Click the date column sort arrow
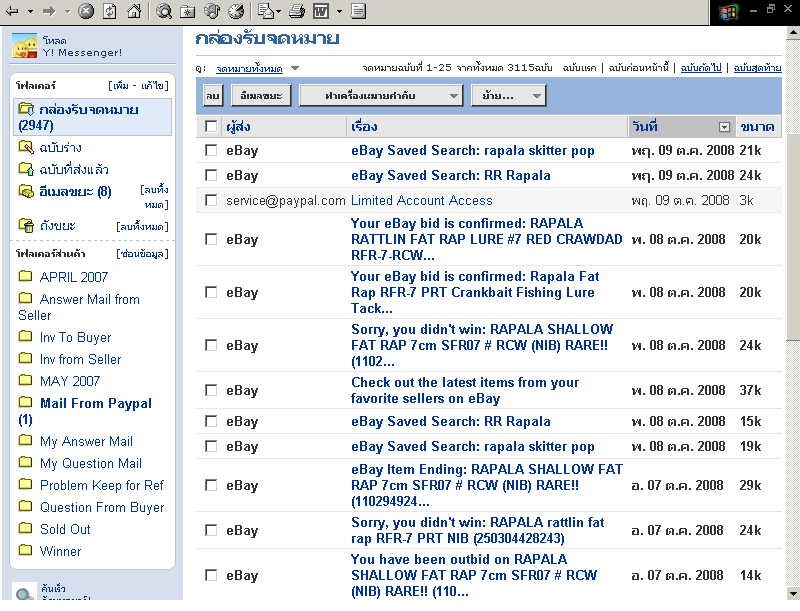This screenshot has height=611, width=800. [x=724, y=127]
